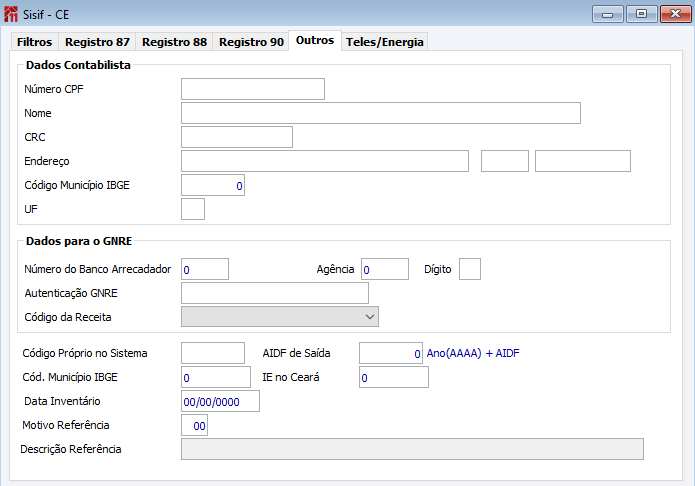The image size is (695, 486).
Task: Click the Número do Banco Arrecadador field
Action: coord(205,269)
